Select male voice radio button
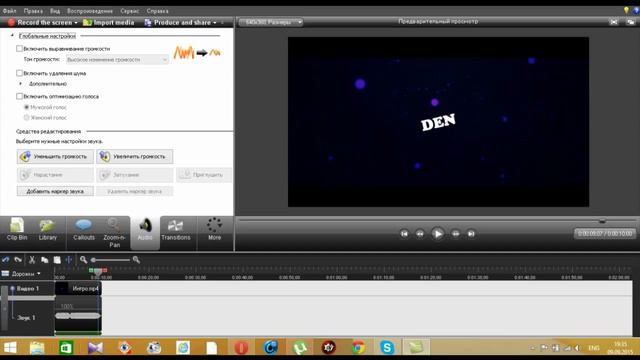The image size is (640, 360). click(x=27, y=107)
